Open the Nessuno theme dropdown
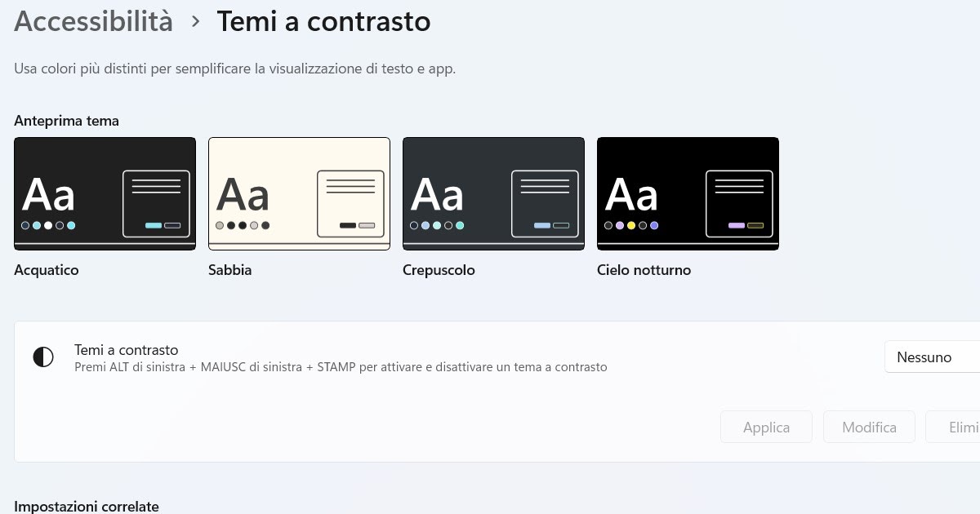Screen dimensions: 980x514 coord(931,357)
